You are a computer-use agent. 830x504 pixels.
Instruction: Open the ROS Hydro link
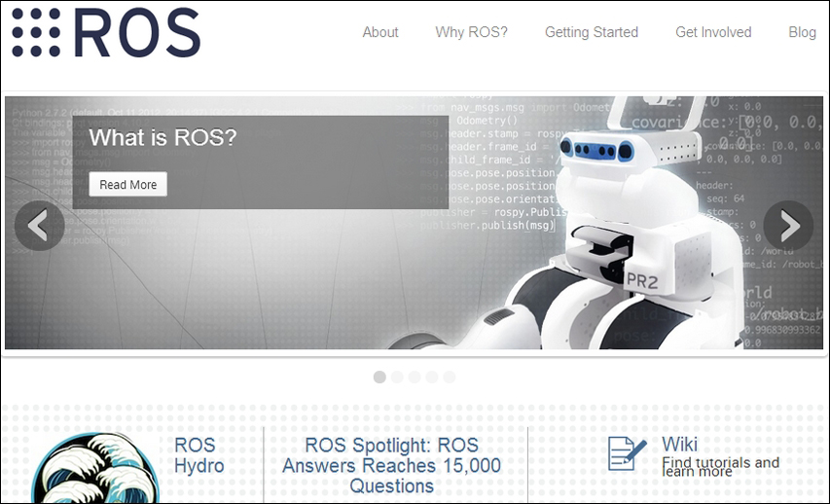[199, 455]
